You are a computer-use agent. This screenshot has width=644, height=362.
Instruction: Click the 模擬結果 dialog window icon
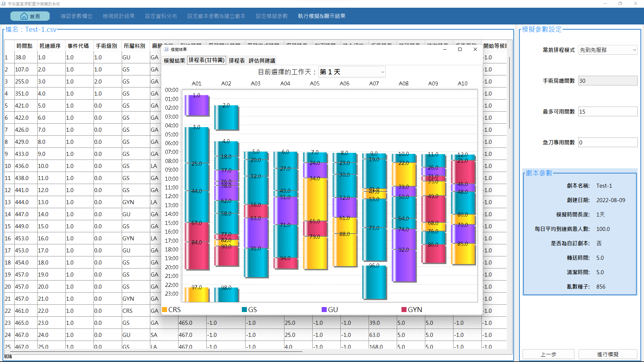[166, 49]
